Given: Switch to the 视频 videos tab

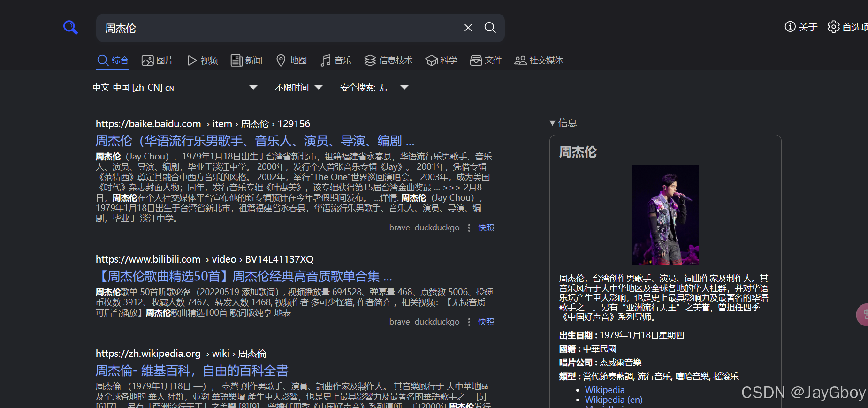Looking at the screenshot, I should 202,60.
